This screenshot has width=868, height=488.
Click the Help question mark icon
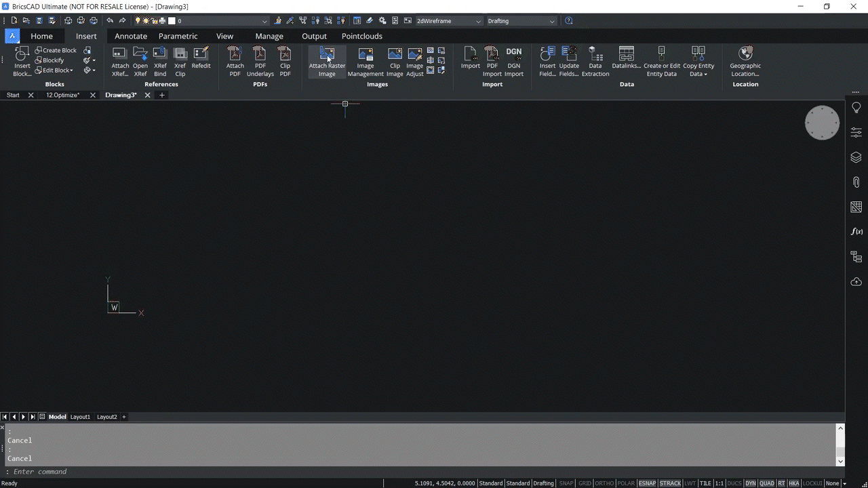tap(569, 21)
